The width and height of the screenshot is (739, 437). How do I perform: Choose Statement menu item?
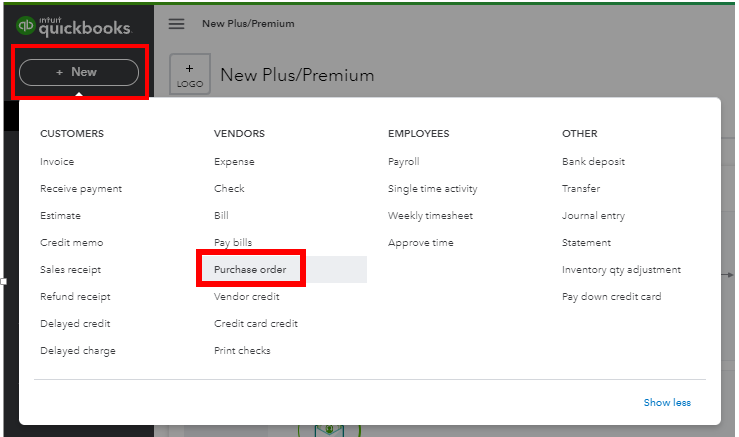[x=586, y=242]
